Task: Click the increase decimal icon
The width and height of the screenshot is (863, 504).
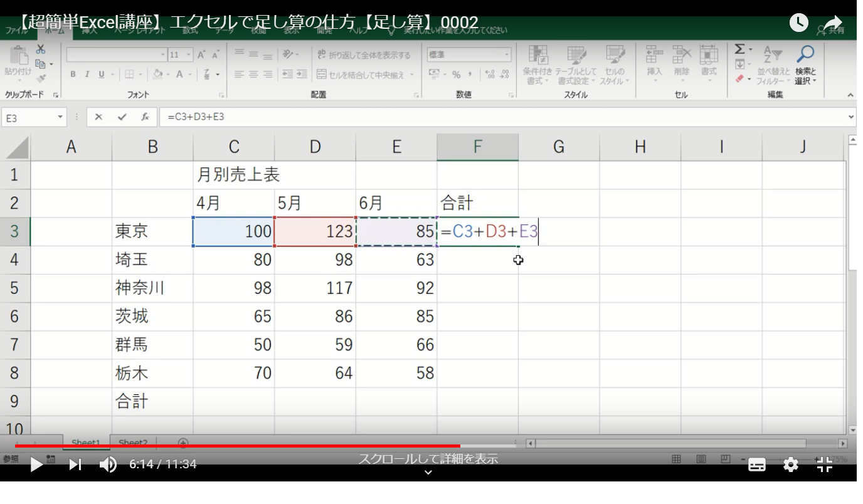Action: tap(490, 75)
